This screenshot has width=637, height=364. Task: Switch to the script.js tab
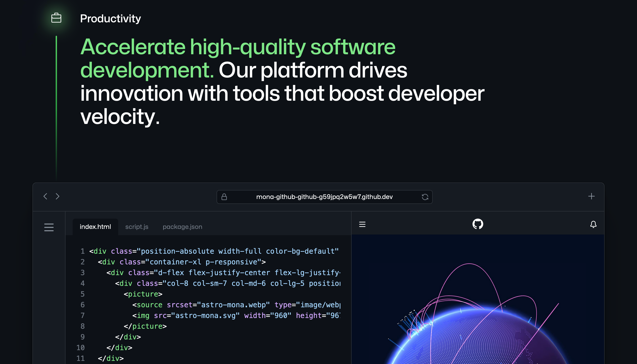(137, 227)
